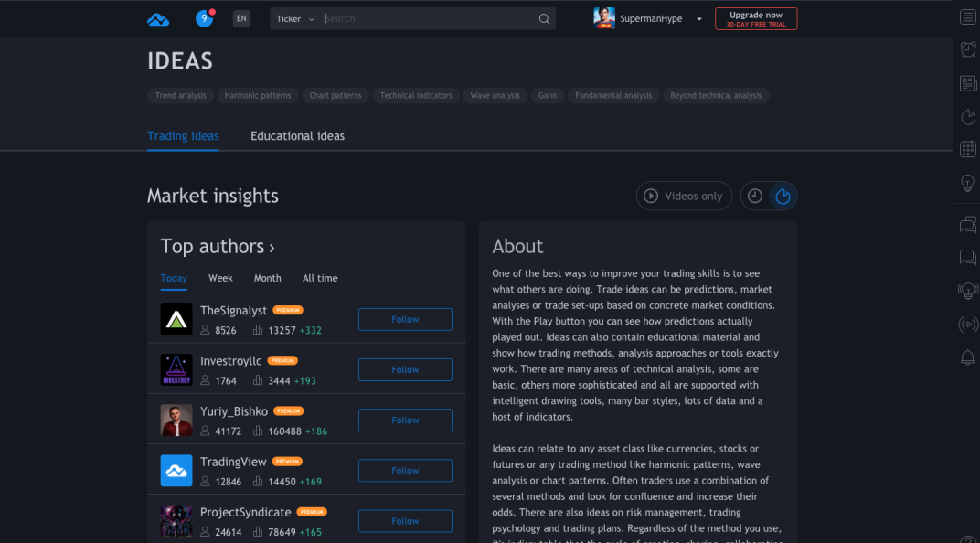
Task: Toggle the Videos only filter
Action: (x=684, y=197)
